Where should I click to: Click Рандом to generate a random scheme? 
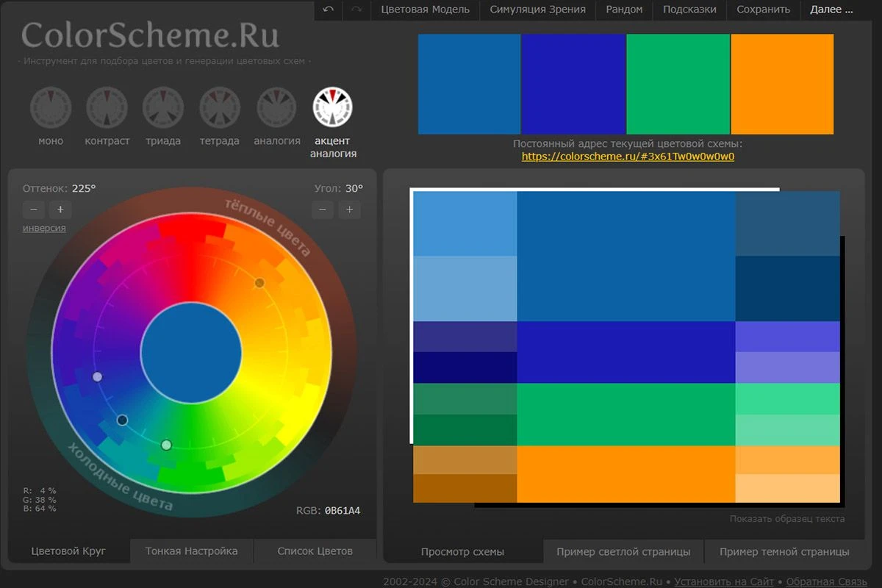pos(625,10)
